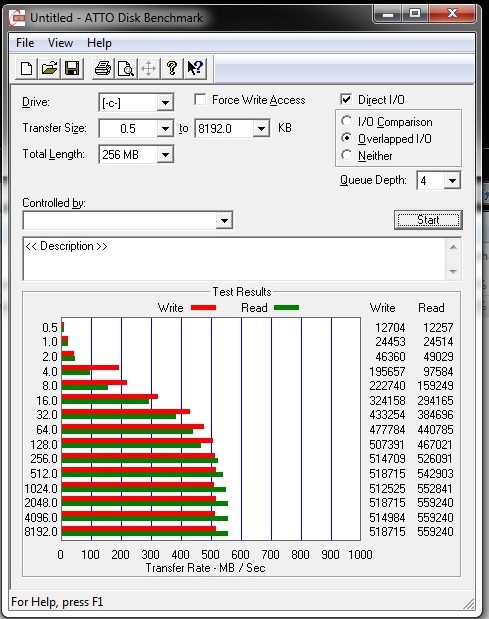Open the View menu
Image resolution: width=489 pixels, height=619 pixels.
click(60, 43)
